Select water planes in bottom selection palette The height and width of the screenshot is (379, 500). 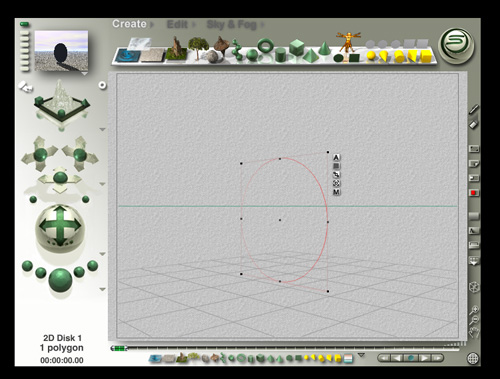click(155, 358)
